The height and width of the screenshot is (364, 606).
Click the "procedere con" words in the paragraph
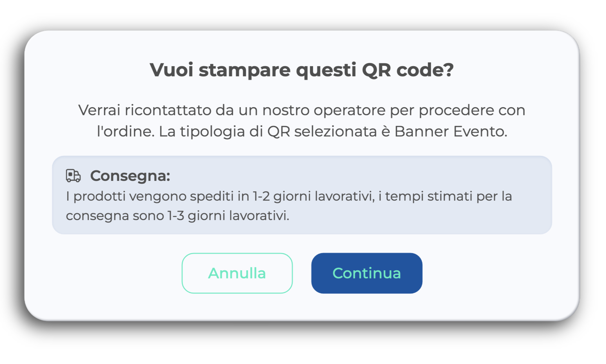472,110
